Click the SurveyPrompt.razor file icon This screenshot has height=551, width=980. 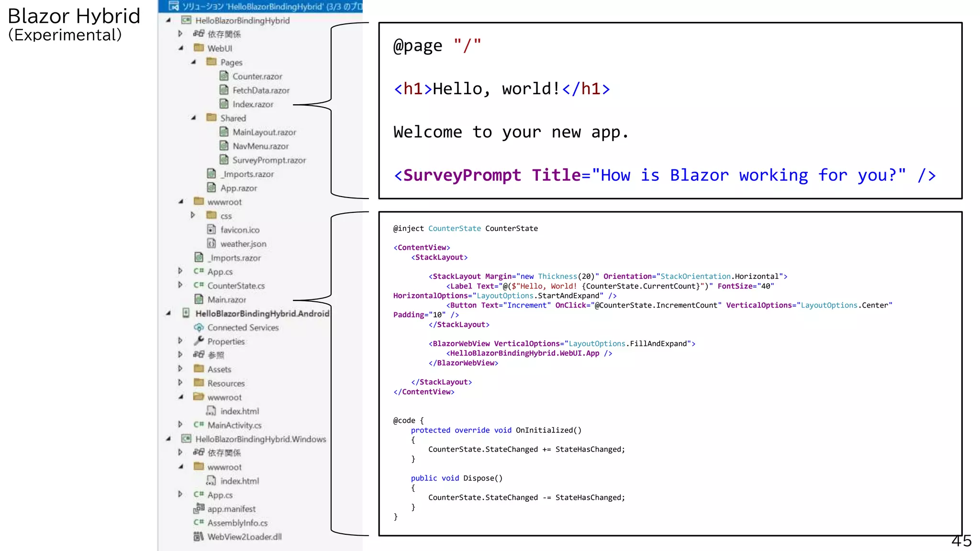coord(223,159)
